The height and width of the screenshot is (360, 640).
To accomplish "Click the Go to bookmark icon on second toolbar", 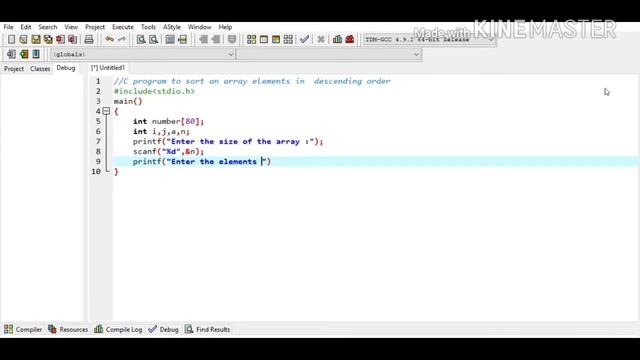I will click(x=36, y=54).
